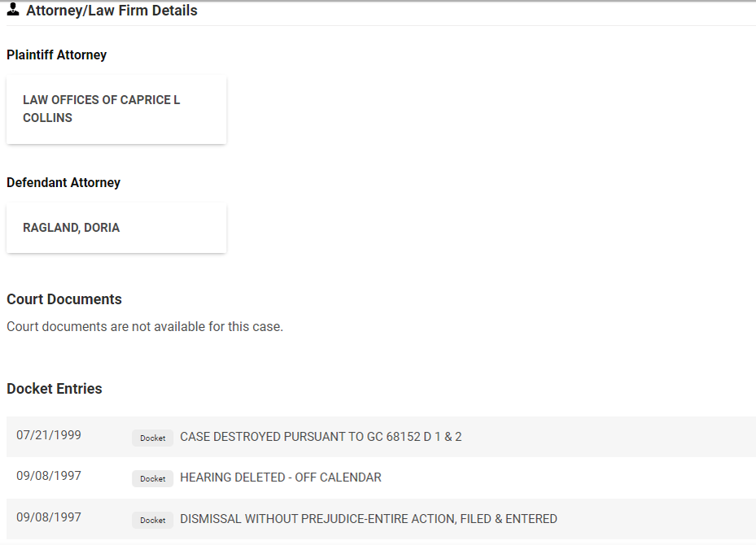
Task: Select the Defendant Attorney label
Action: coord(63,183)
